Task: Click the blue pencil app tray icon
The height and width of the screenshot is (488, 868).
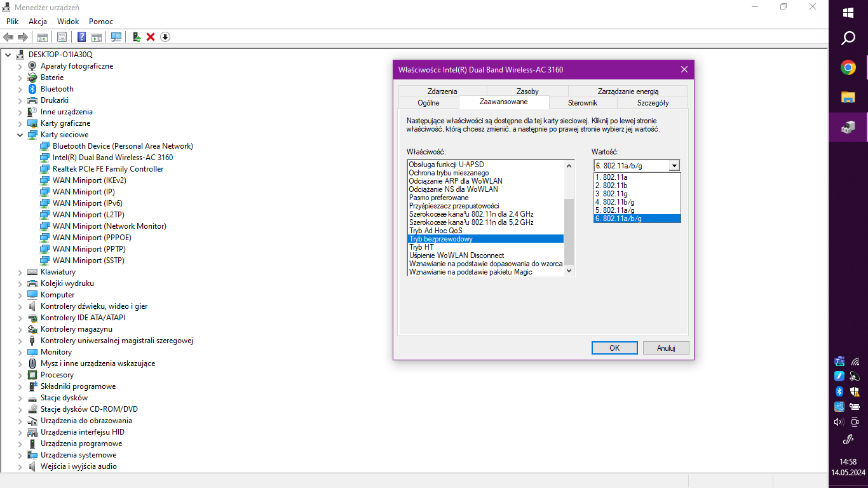Action: tap(839, 376)
